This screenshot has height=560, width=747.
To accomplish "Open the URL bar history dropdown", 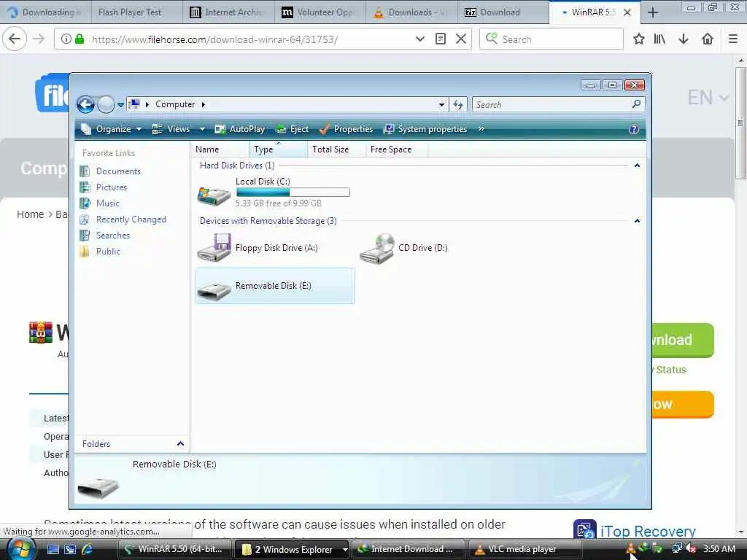I will 419,39.
